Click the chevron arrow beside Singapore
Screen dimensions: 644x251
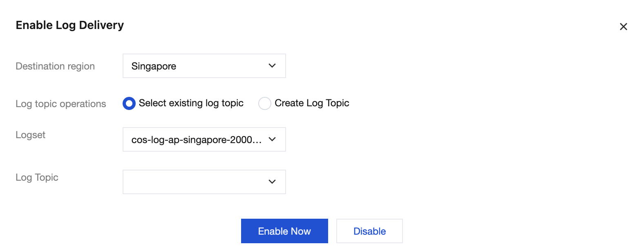[272, 66]
